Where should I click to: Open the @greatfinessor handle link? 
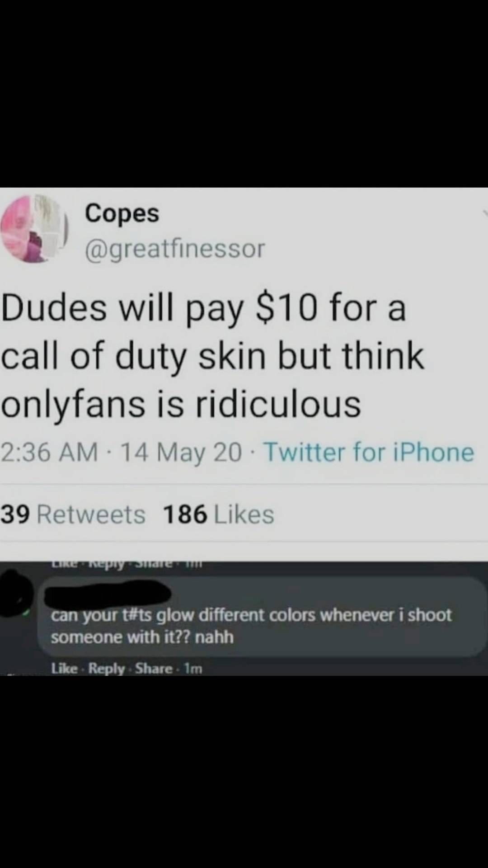[175, 248]
